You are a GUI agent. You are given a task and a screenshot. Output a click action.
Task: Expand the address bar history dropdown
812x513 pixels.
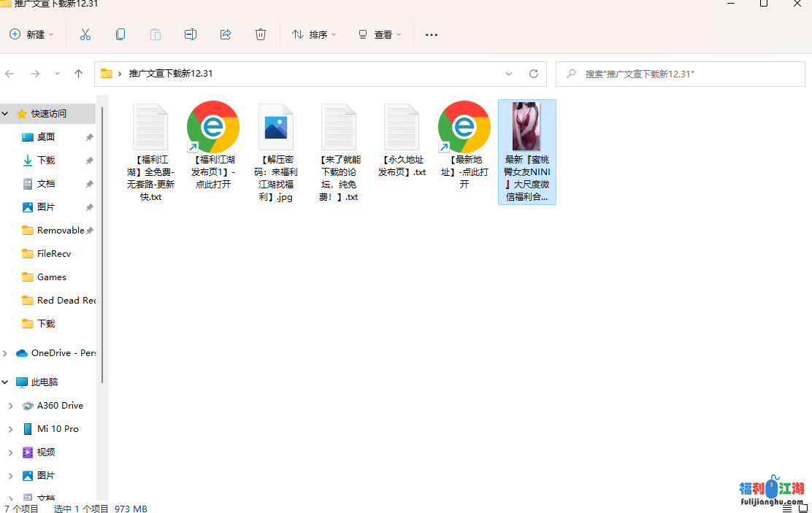[x=509, y=74]
